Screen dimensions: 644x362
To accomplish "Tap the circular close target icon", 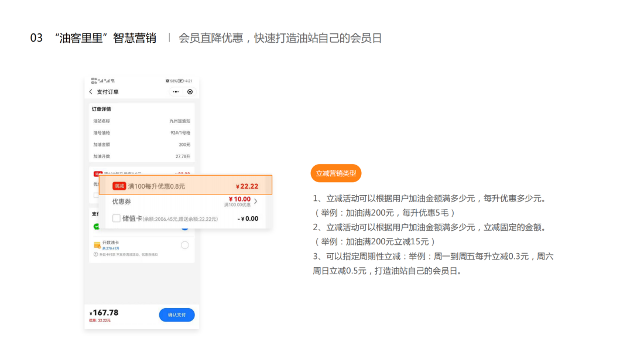I will (x=190, y=92).
